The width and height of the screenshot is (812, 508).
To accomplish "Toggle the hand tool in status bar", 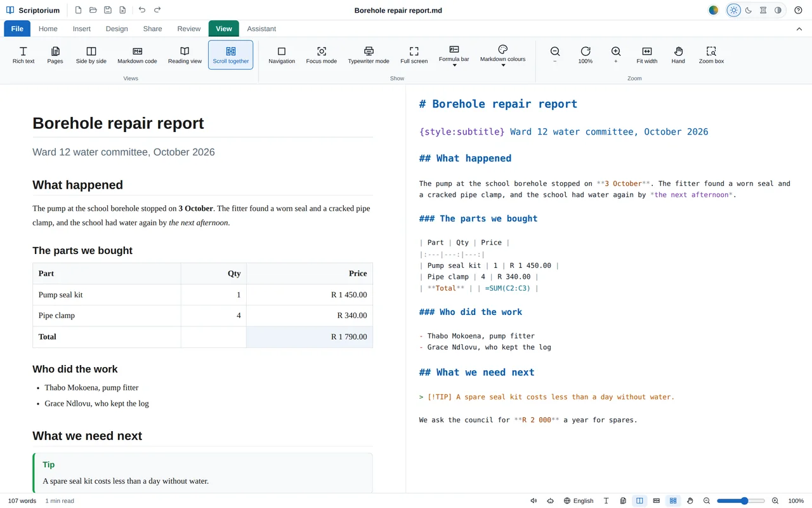I will pos(690,501).
